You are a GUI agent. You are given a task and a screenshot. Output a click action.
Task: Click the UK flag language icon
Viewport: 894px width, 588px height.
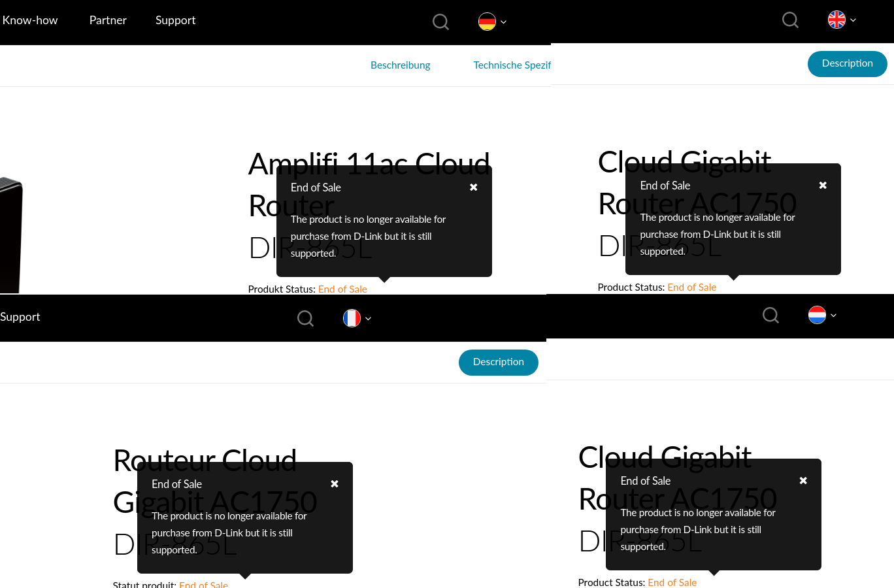pyautogui.click(x=836, y=20)
